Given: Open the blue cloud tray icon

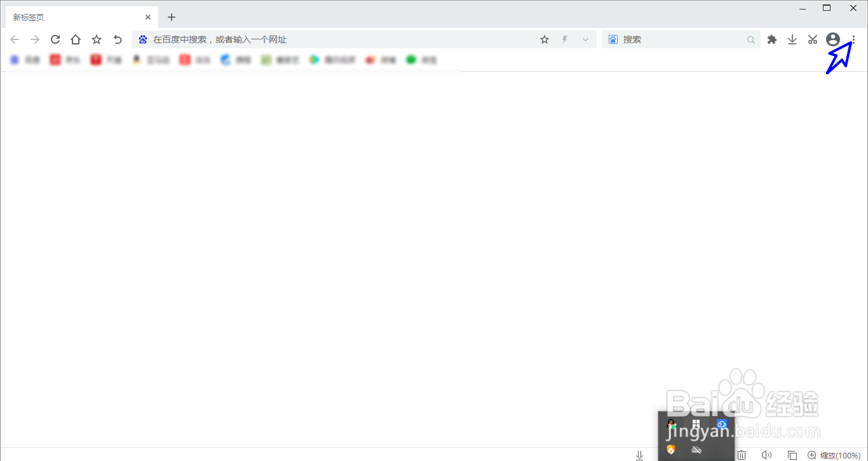Looking at the screenshot, I should [722, 424].
